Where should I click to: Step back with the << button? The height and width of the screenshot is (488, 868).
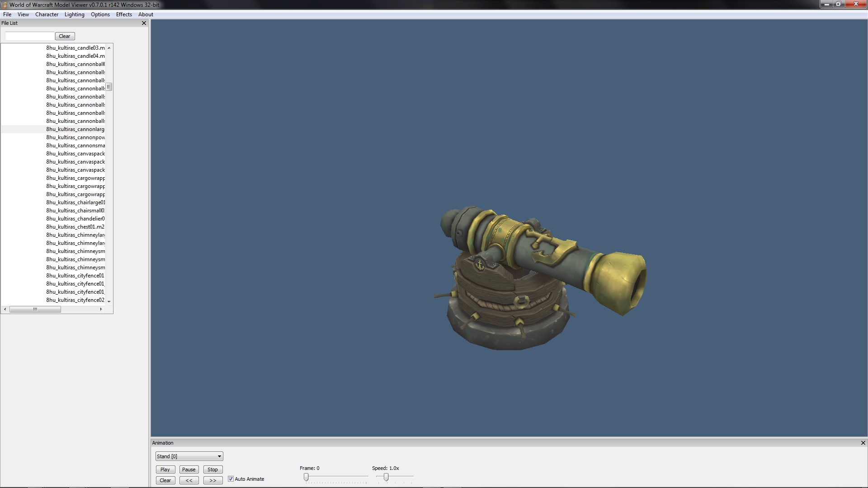[x=189, y=480]
